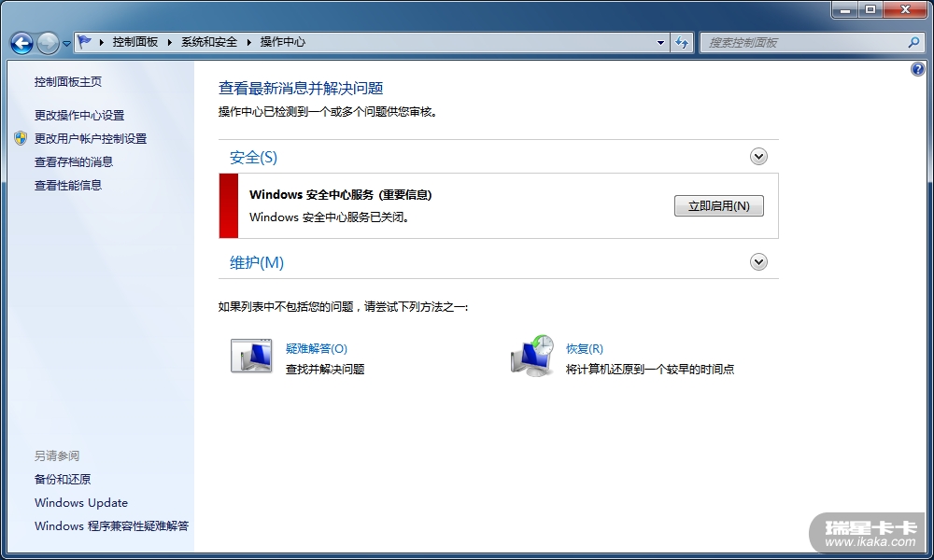The image size is (934, 560).
Task: Expand the breadcrumb arrow after 系统和安全
Action: tap(248, 42)
